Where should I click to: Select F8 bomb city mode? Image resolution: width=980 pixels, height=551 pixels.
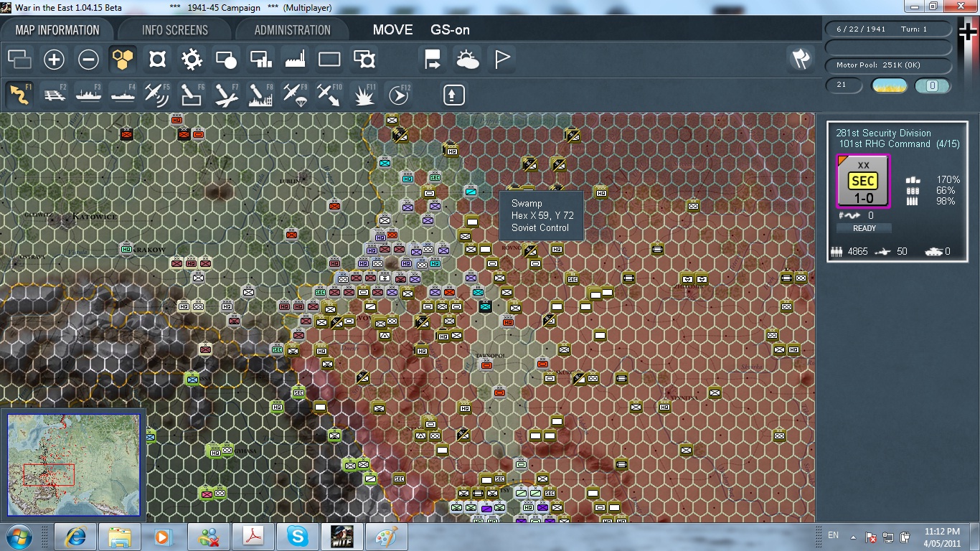point(261,95)
